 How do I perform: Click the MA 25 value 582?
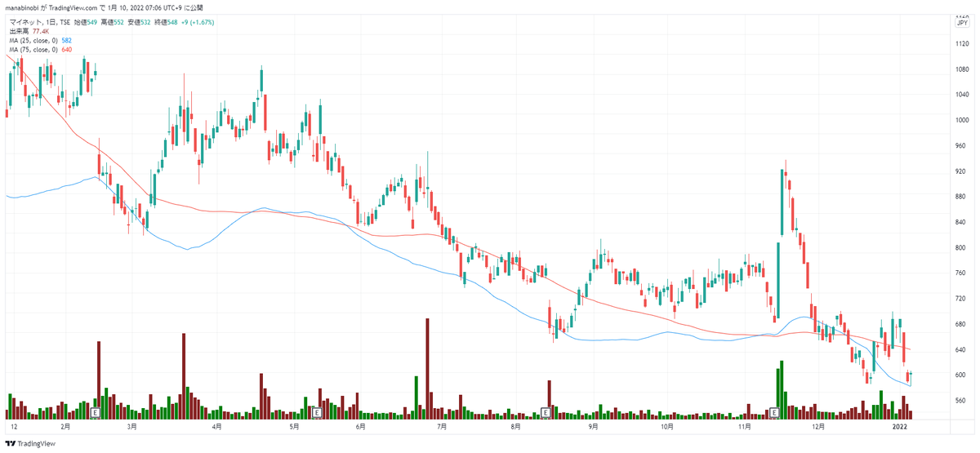(67, 41)
